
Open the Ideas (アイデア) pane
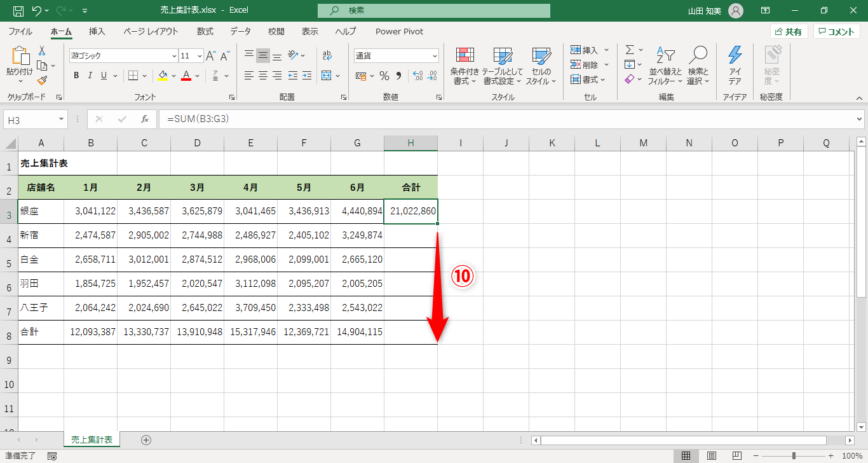735,66
